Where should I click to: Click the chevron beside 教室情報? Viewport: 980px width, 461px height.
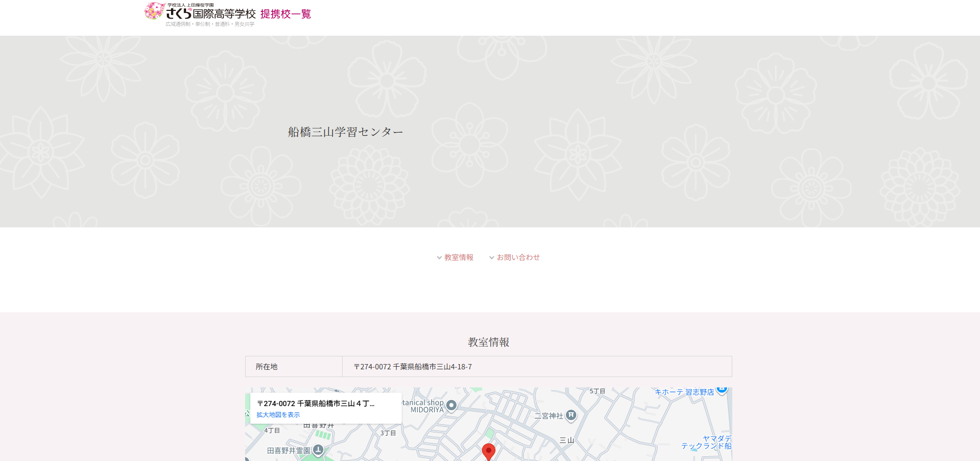[x=439, y=258]
